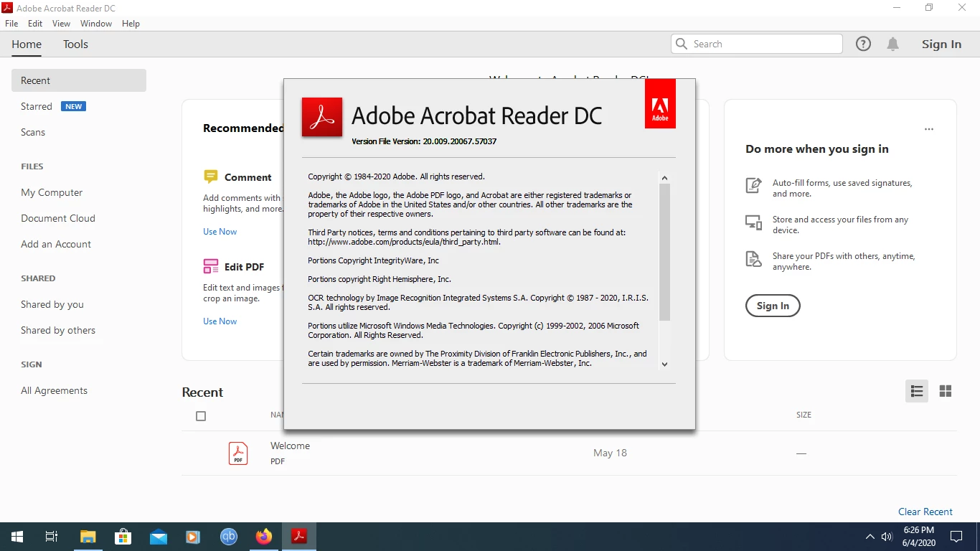
Task: Click in the Search input field
Action: [x=756, y=44]
